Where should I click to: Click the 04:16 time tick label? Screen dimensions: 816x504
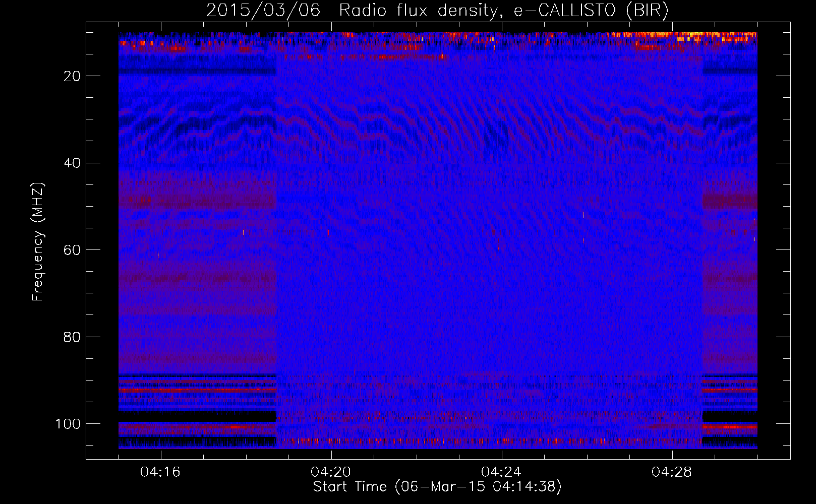(160, 472)
